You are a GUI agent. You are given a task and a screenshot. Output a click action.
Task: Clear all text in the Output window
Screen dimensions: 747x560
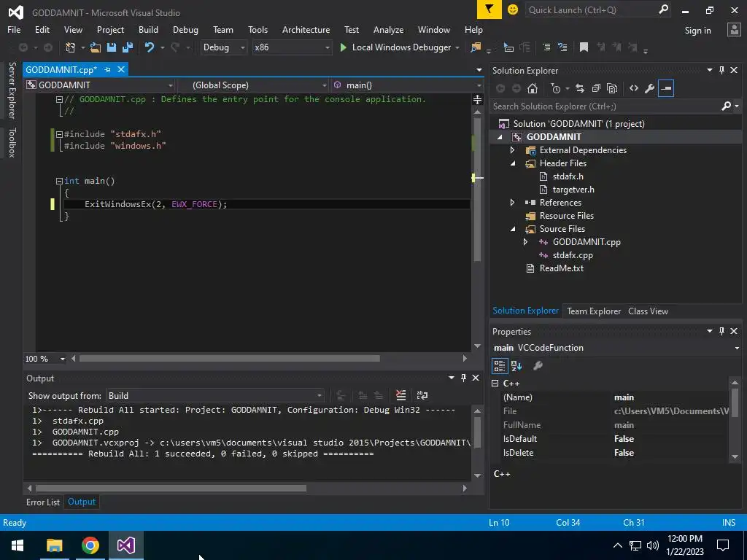pyautogui.click(x=400, y=395)
